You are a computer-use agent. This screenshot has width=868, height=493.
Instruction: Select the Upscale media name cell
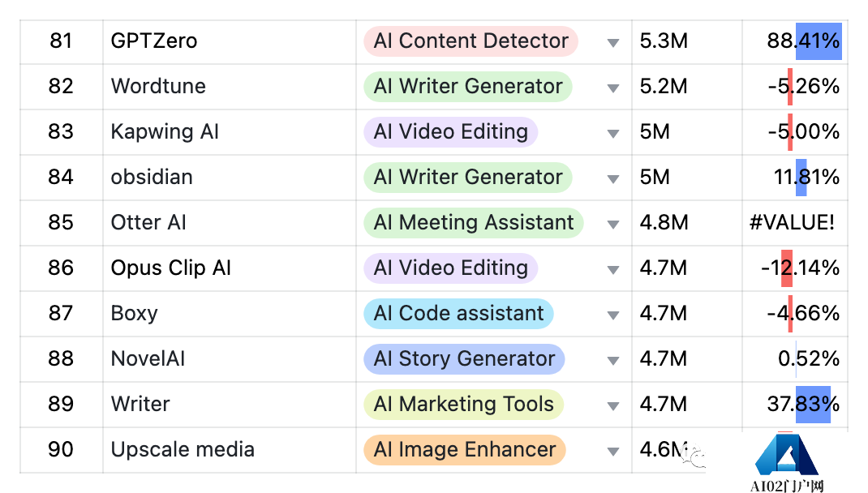click(x=230, y=450)
